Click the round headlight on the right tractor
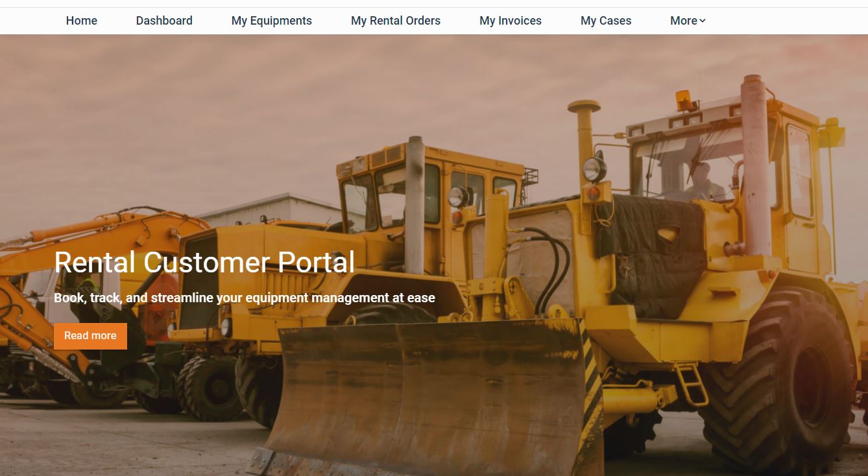Viewport: 868px width, 476px height. (594, 170)
